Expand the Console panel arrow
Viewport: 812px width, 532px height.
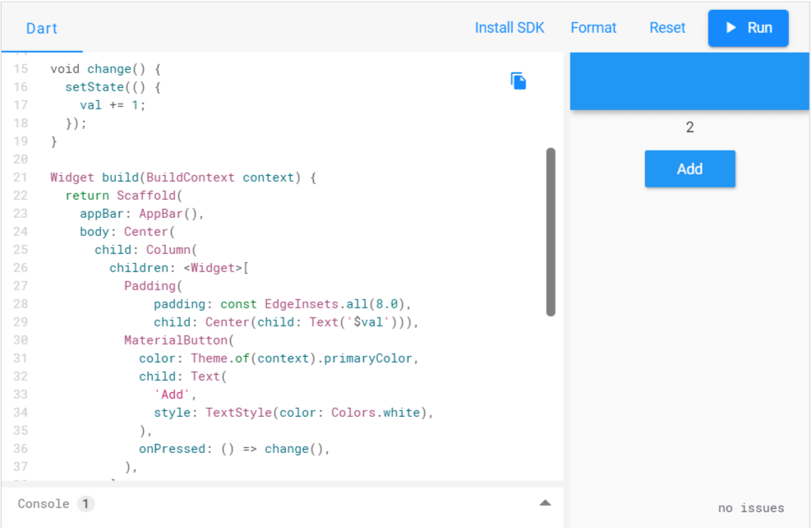pyautogui.click(x=545, y=502)
